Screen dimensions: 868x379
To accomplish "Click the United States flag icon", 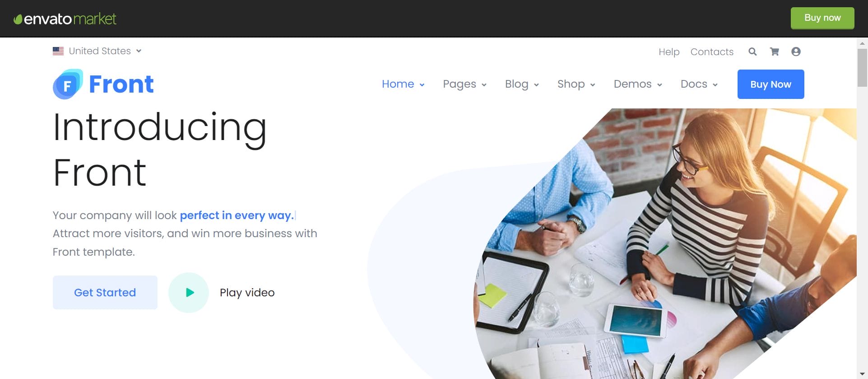I will click(x=58, y=51).
